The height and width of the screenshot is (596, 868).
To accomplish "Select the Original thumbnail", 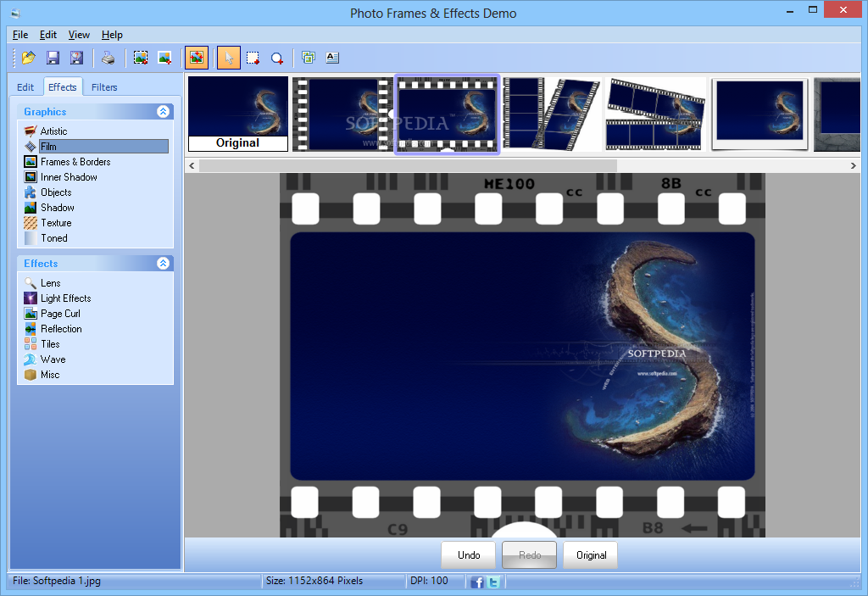I will [238, 114].
